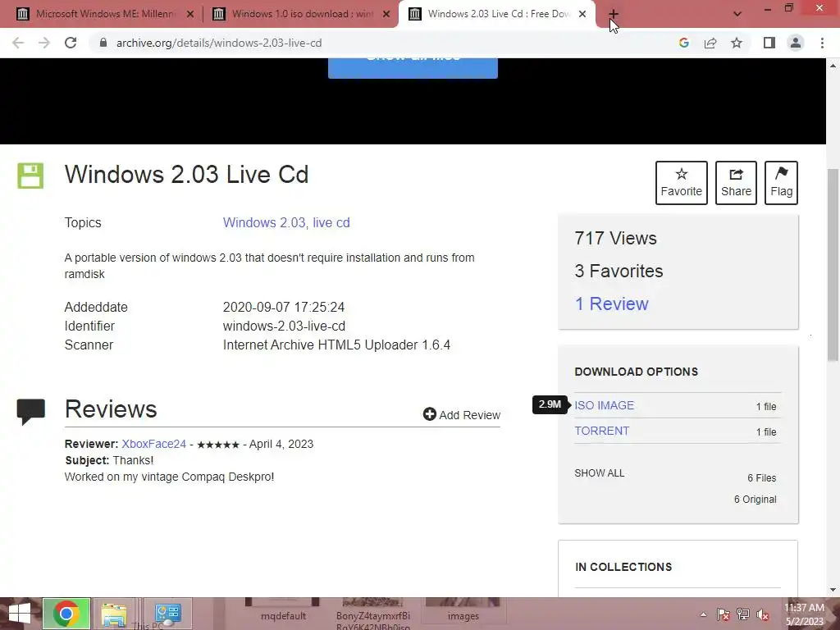The image size is (840, 630).
Task: Go forward using the browser forward arrow
Action: (44, 43)
